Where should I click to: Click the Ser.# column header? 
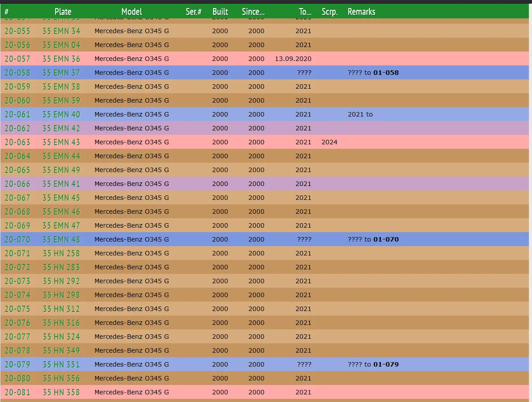193,12
